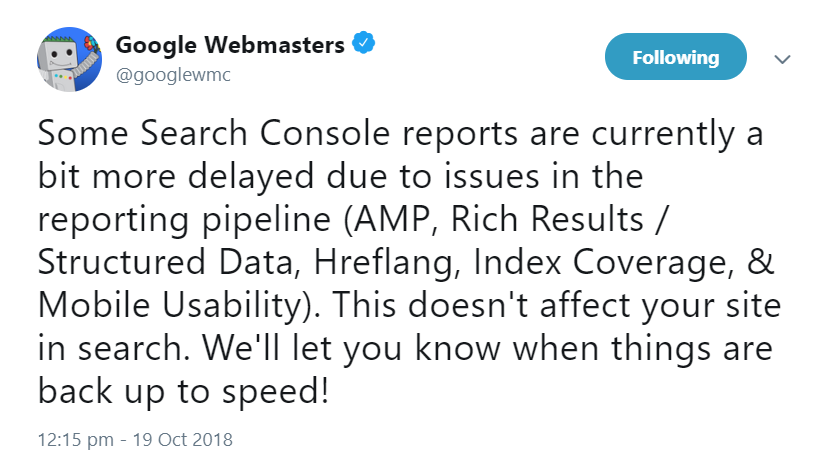Click "reporting pipeline" in the tweet
This screenshot has width=831, height=463.
click(180, 219)
